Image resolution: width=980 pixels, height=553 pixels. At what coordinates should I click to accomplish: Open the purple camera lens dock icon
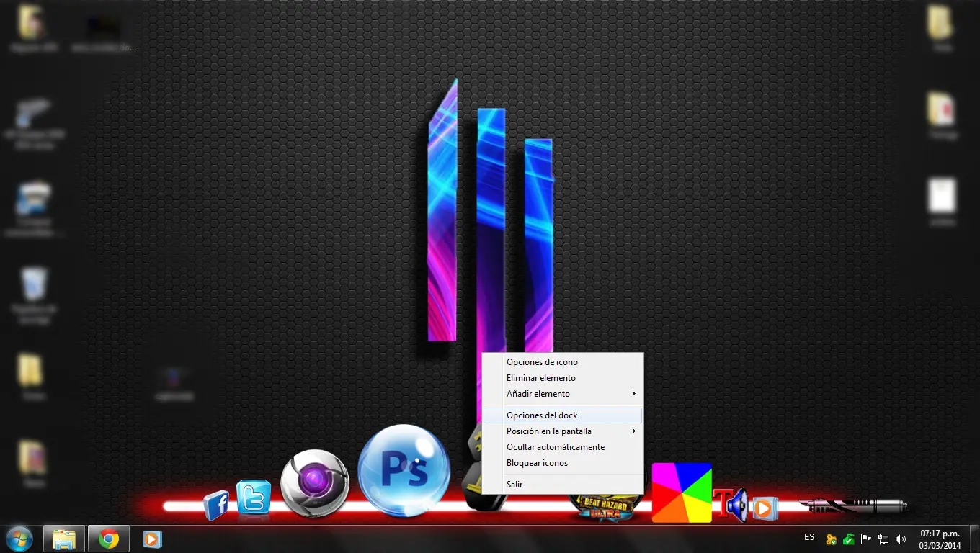tap(315, 483)
